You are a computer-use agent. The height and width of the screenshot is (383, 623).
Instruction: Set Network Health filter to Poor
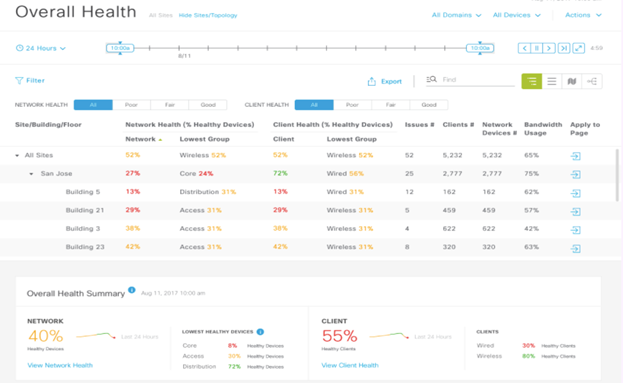click(131, 105)
